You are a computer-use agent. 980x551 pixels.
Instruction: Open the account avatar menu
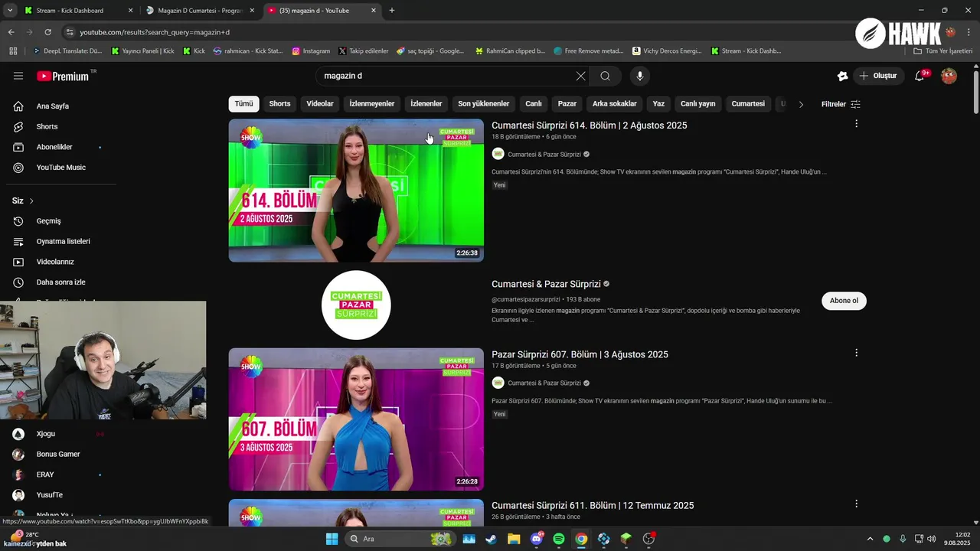click(949, 76)
